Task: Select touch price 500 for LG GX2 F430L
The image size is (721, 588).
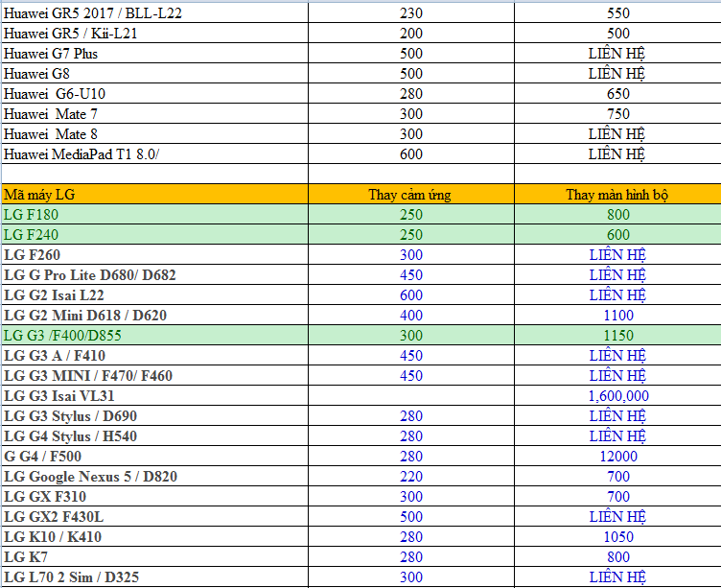Action: click(411, 517)
